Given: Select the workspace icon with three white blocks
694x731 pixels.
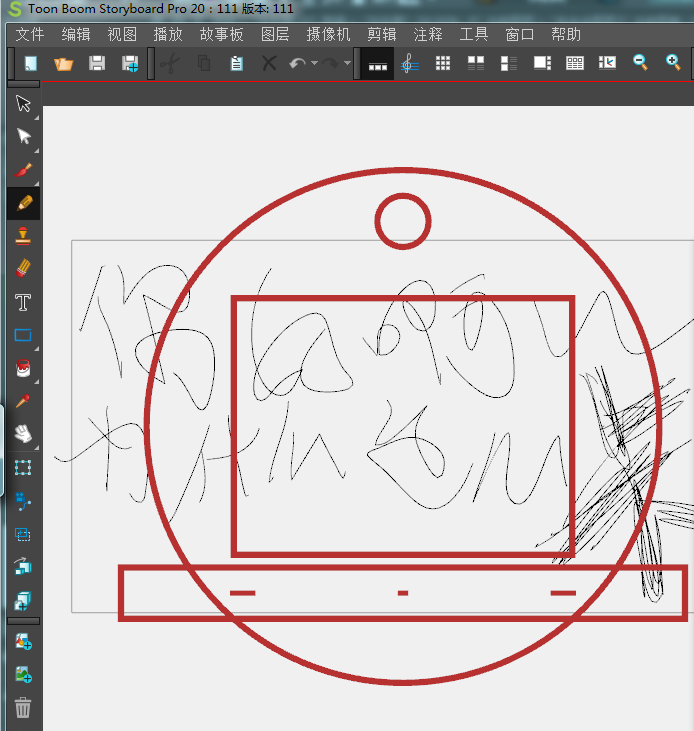Looking at the screenshot, I should pyautogui.click(x=377, y=65).
